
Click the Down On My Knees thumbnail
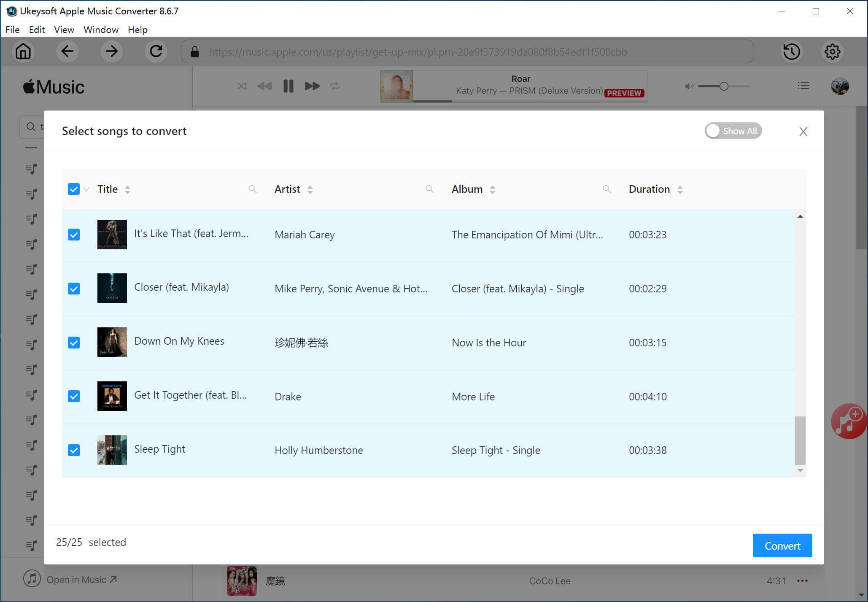pos(111,342)
